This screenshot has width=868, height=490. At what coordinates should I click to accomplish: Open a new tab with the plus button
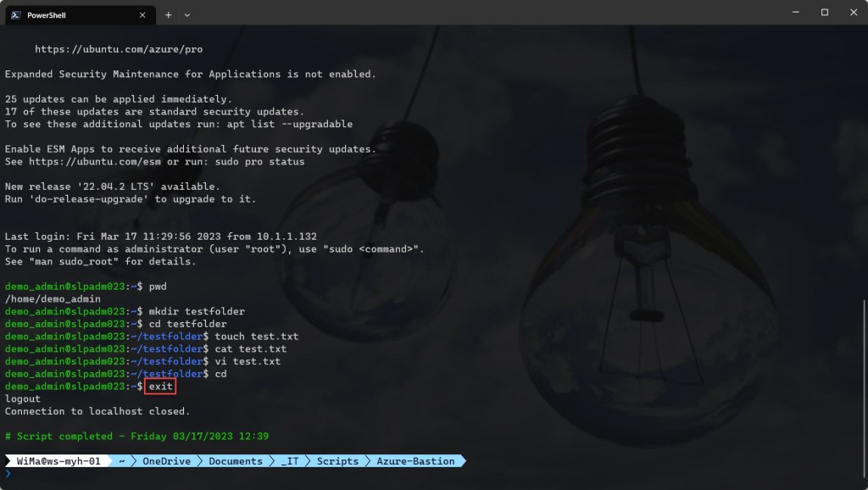168,14
